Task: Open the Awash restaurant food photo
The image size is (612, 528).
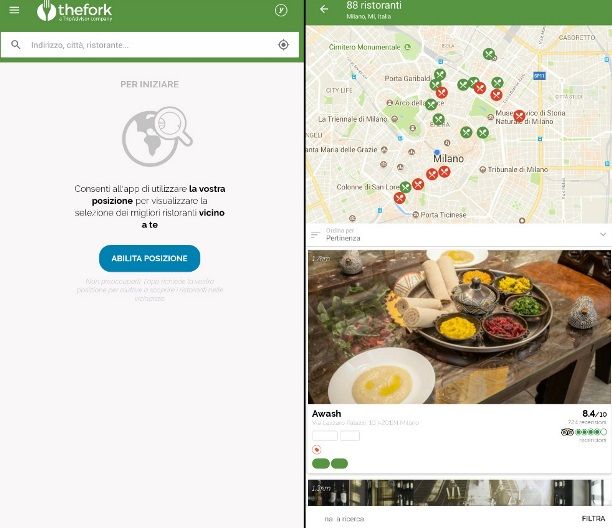Action: point(459,327)
